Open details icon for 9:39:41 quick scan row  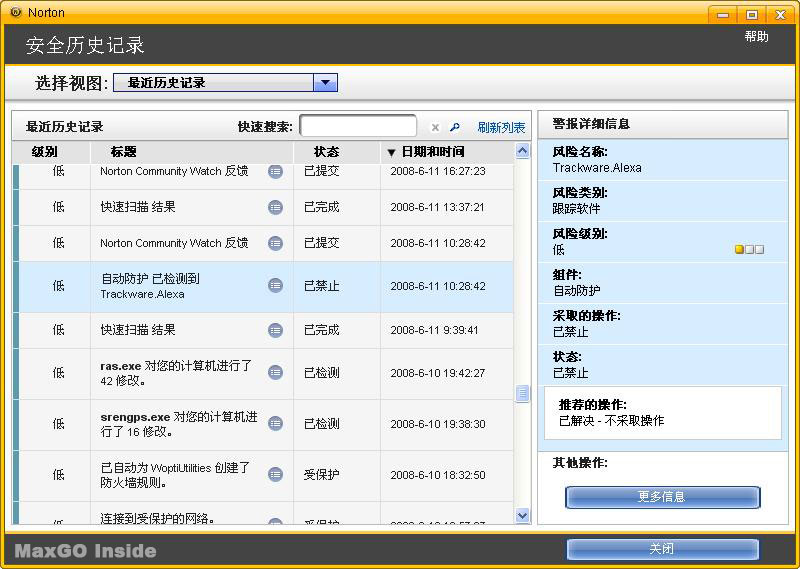pos(276,330)
